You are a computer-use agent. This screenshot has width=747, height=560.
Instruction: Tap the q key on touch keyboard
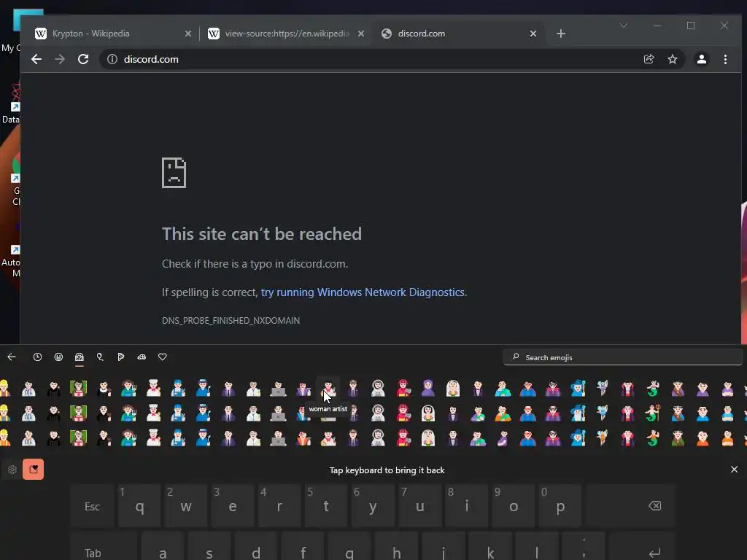click(x=139, y=506)
